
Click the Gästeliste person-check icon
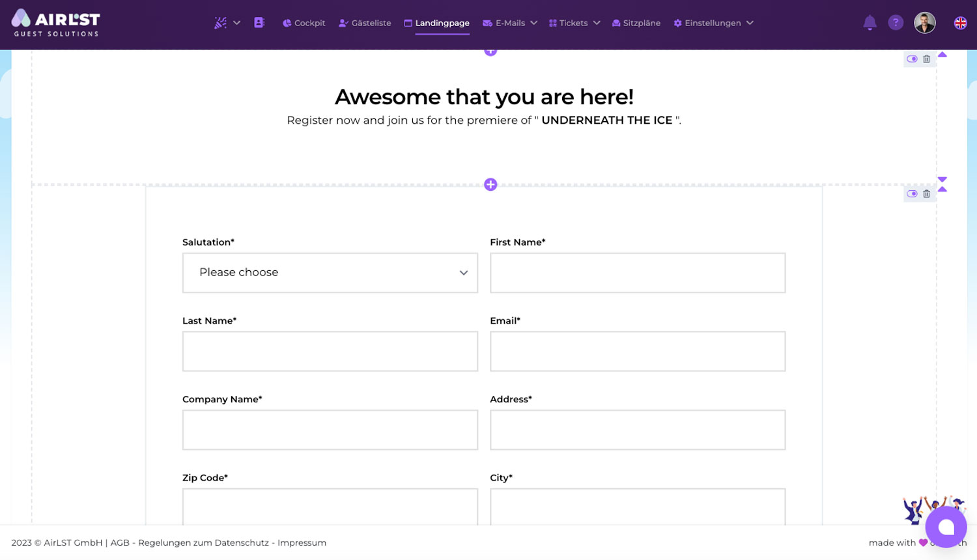coord(343,23)
